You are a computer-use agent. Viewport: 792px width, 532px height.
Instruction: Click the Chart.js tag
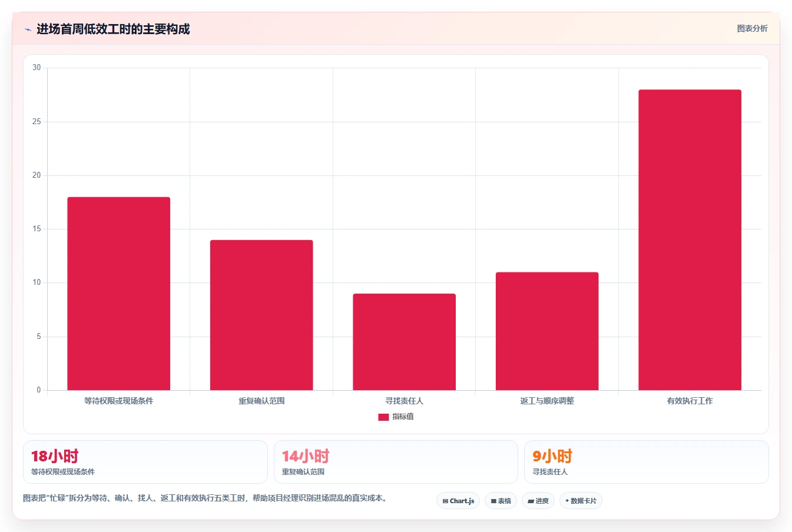(x=458, y=501)
